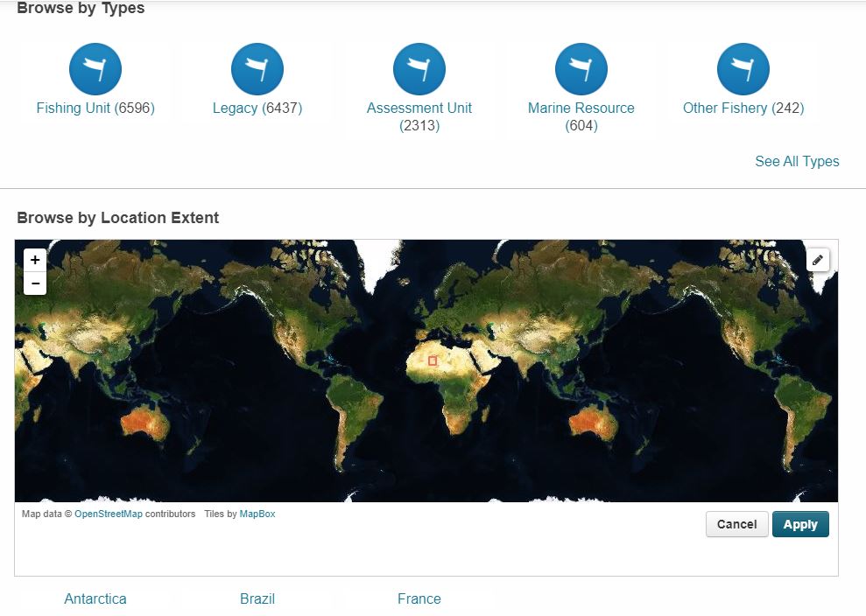Click the Fishing Unit flag icon
Image resolution: width=866 pixels, height=616 pixels.
pos(95,69)
